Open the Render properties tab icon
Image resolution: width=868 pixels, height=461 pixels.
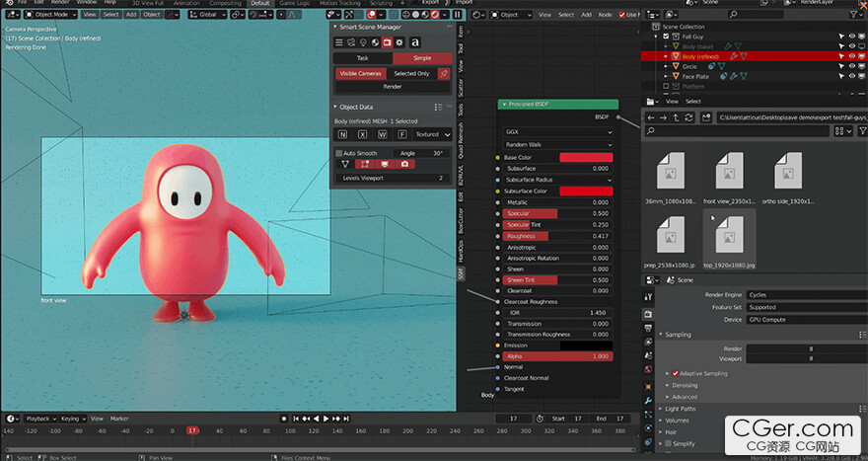tap(648, 314)
